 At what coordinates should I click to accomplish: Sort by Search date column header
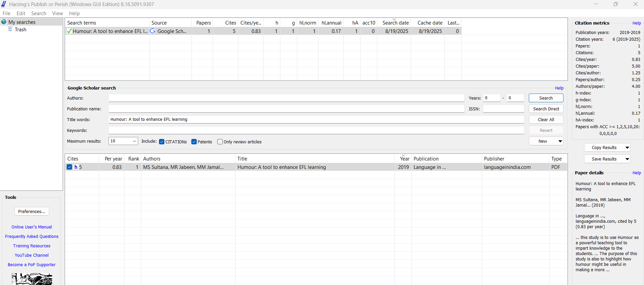click(x=394, y=23)
